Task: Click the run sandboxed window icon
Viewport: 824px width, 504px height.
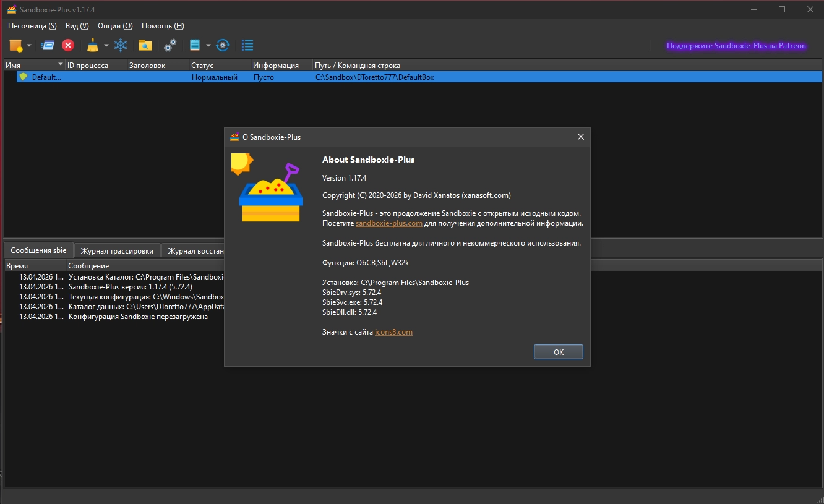Action: click(48, 45)
